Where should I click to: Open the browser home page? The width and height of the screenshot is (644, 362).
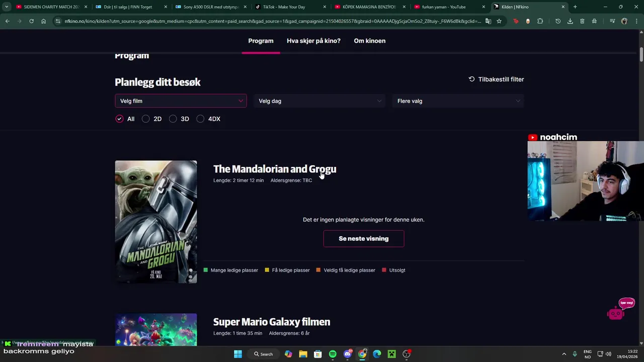[x=44, y=21]
